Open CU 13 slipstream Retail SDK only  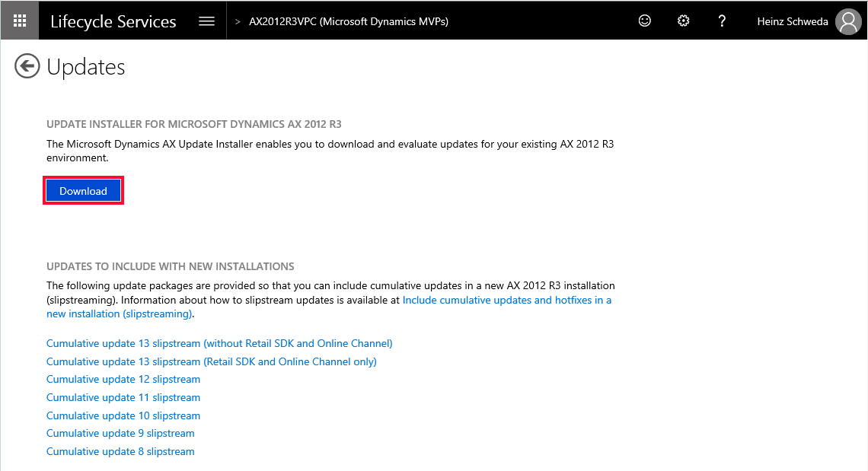click(212, 361)
